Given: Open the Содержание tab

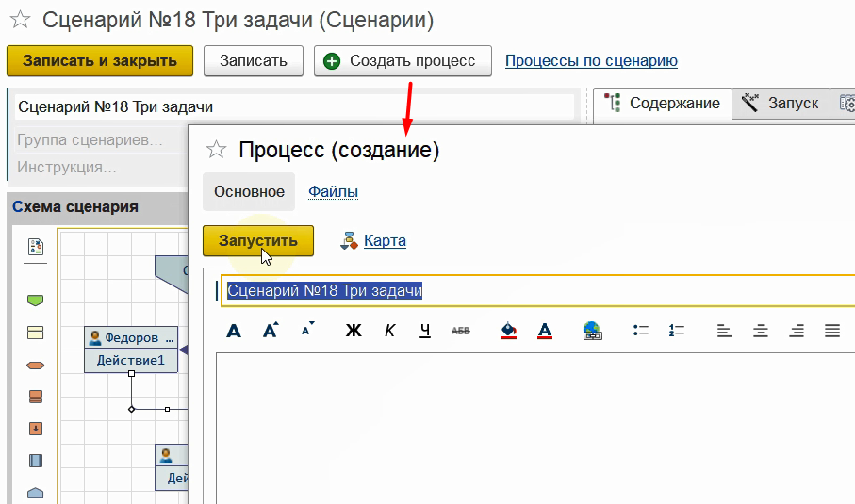Looking at the screenshot, I should tap(664, 103).
